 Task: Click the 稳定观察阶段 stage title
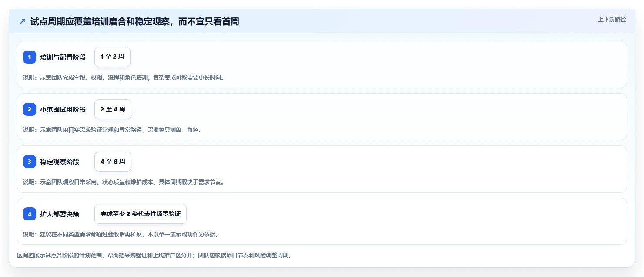60,162
